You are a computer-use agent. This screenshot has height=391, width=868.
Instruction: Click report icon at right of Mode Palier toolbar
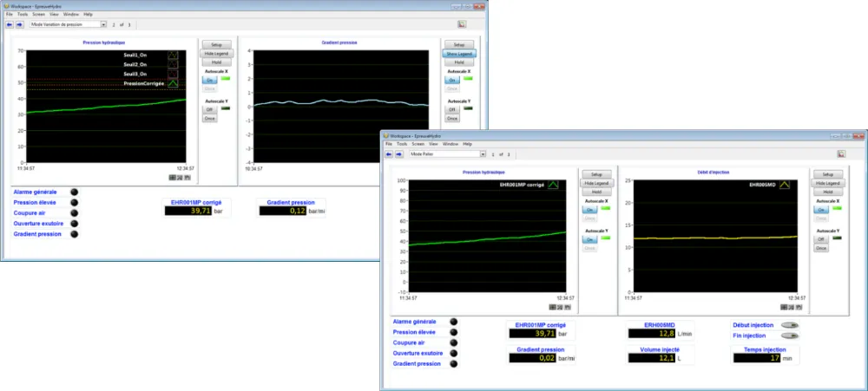841,153
